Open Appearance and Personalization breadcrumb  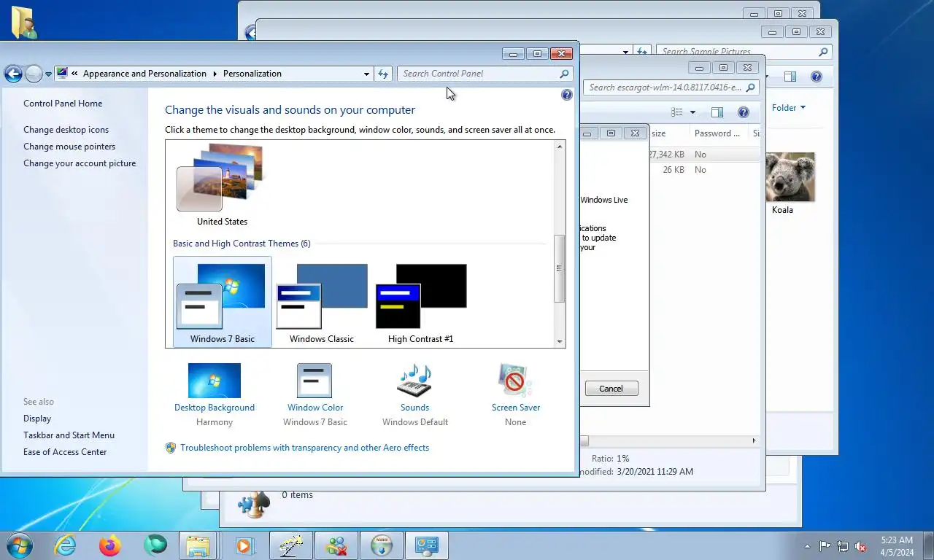[x=144, y=74]
